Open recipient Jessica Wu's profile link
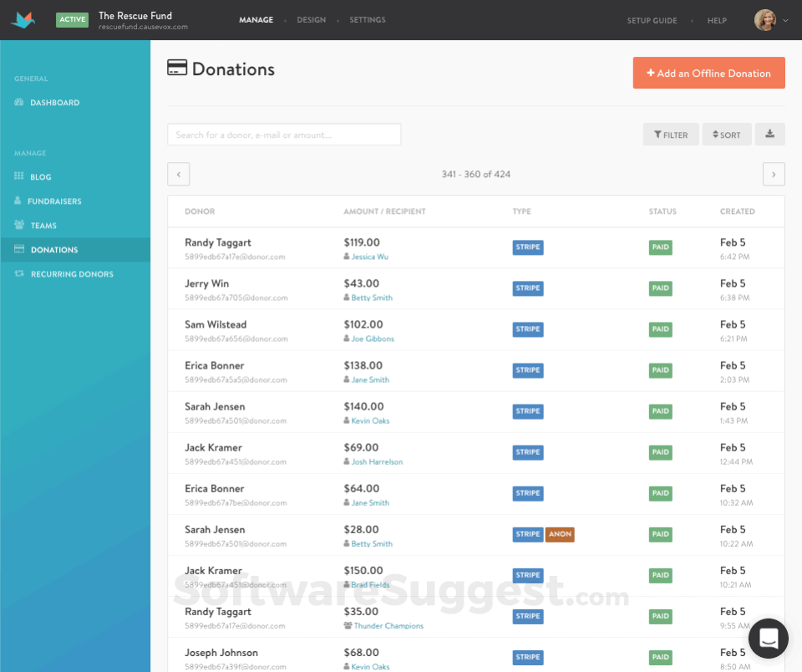The height and width of the screenshot is (672, 802). click(371, 257)
